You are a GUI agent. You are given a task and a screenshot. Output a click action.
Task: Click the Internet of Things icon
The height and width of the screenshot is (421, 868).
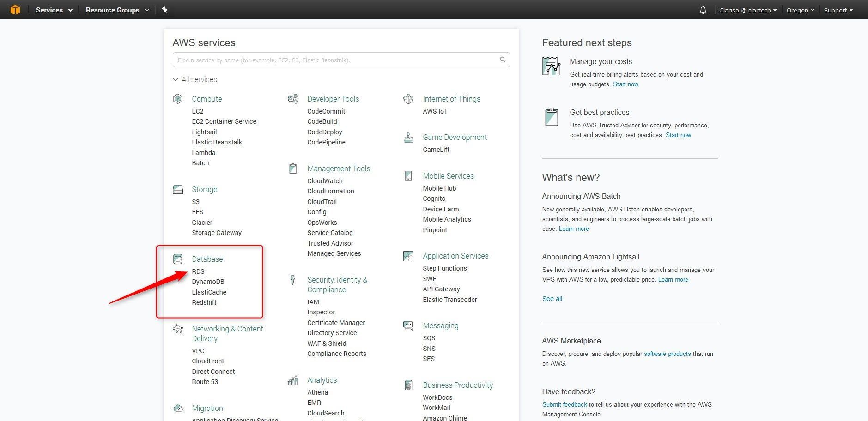408,98
